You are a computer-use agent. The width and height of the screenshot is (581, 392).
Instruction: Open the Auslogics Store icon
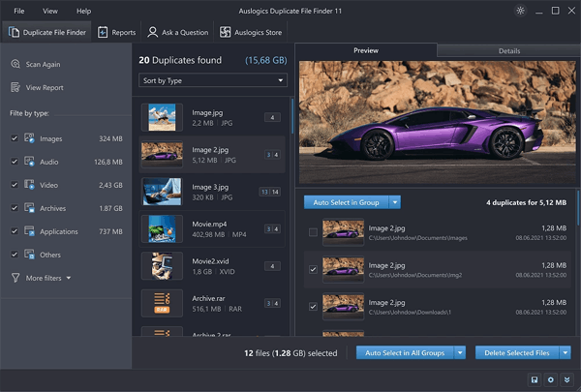(225, 32)
